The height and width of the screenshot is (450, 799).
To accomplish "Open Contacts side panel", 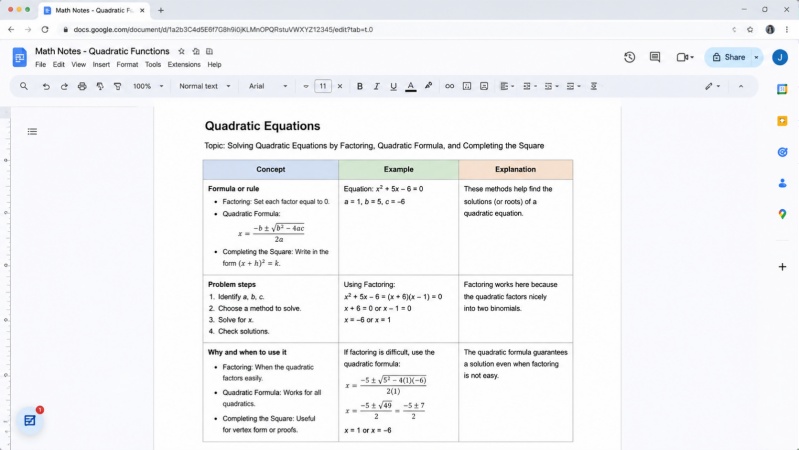I will tap(782, 183).
